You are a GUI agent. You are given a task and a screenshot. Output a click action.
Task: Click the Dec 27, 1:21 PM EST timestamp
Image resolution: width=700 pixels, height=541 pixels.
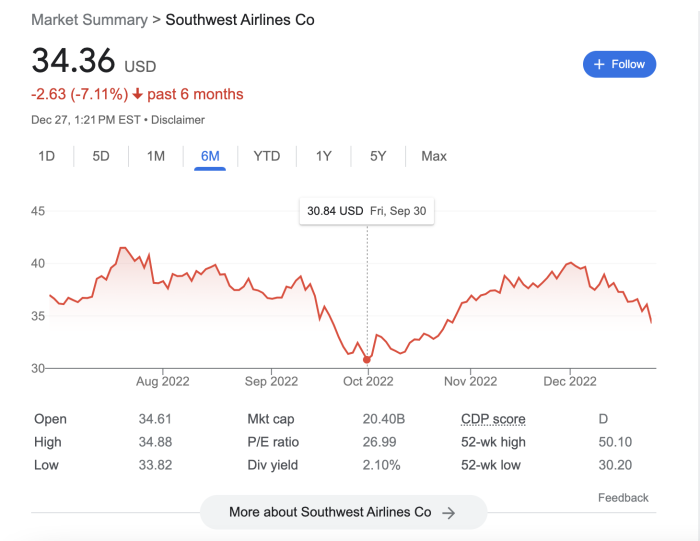pos(86,120)
